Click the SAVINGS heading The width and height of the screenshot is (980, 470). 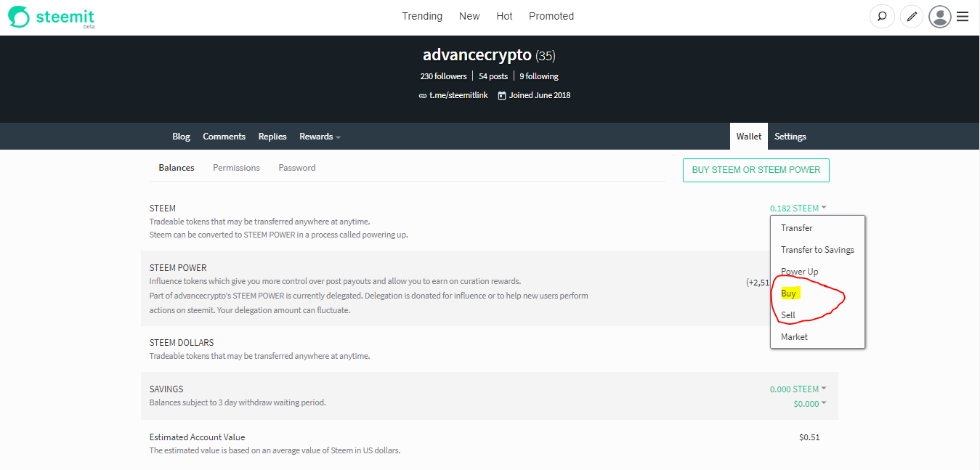pos(166,389)
